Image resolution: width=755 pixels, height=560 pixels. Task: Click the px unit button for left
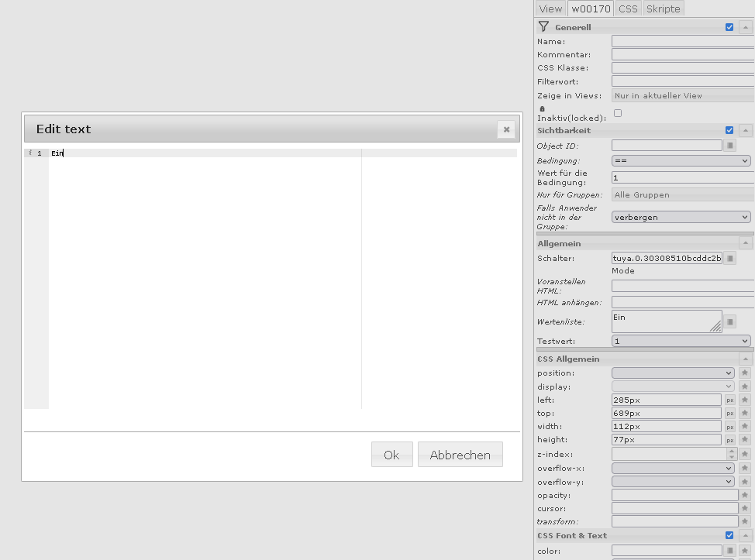click(x=729, y=400)
